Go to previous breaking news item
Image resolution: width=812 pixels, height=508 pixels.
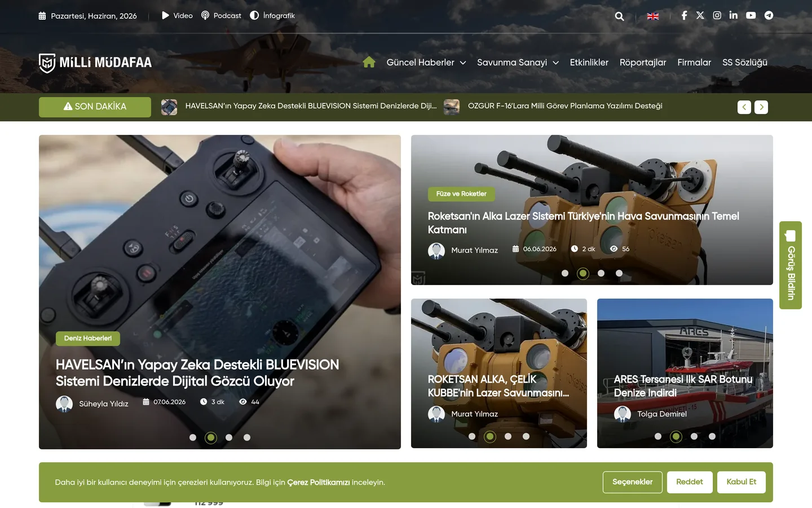point(744,107)
